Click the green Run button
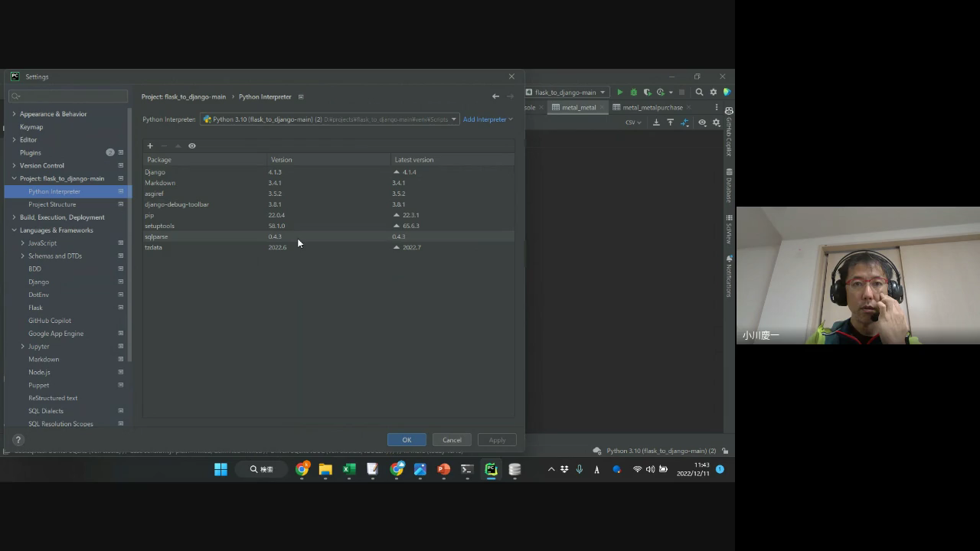This screenshot has height=551, width=980. tap(620, 92)
